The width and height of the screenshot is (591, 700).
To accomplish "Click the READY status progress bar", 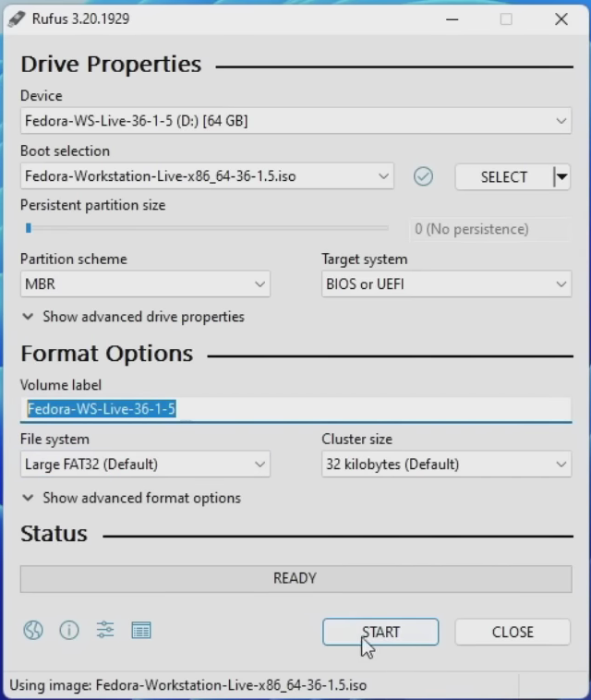I will 295,579.
